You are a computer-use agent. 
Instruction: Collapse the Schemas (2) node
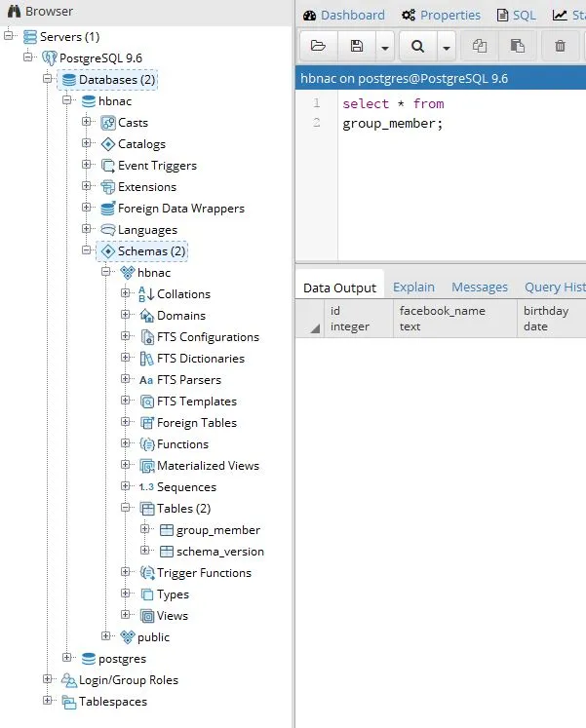click(87, 249)
